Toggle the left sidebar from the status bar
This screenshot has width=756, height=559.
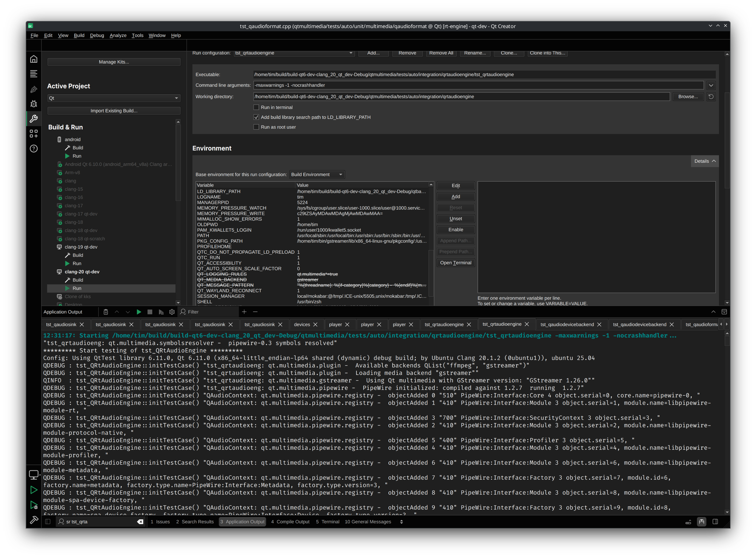coord(48,522)
